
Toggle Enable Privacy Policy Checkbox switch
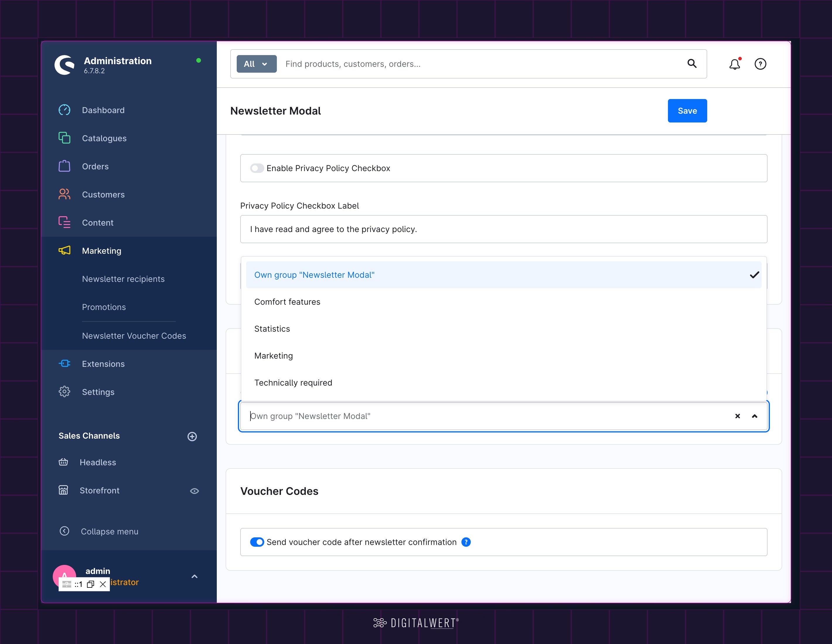click(257, 168)
